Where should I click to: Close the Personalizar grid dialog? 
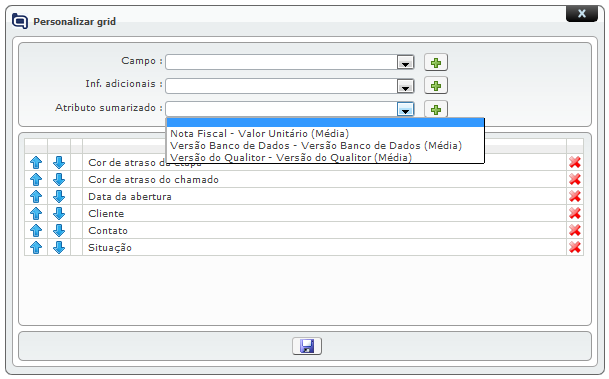click(x=581, y=14)
